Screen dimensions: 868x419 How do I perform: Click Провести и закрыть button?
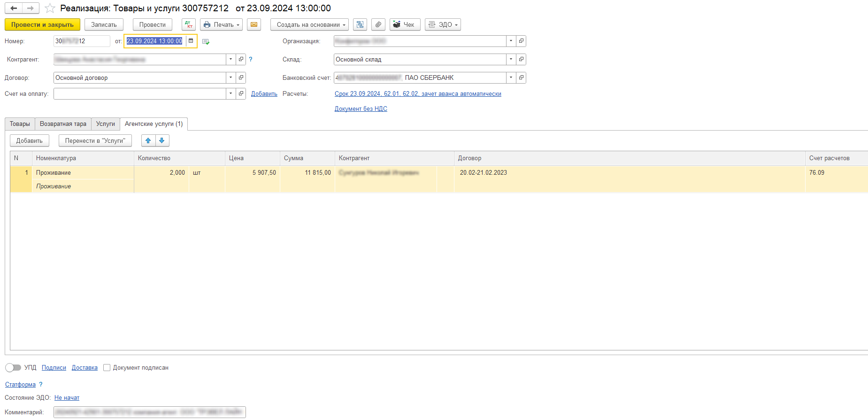[x=42, y=24]
